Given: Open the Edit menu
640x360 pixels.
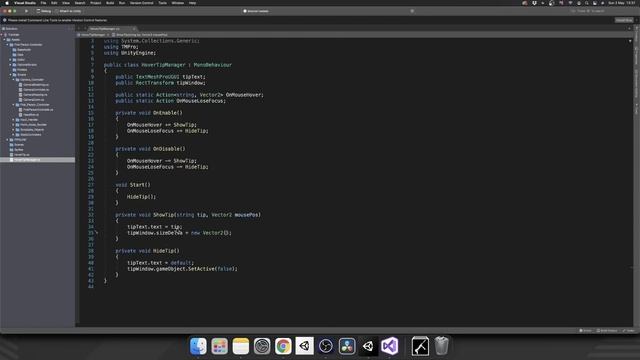Looking at the screenshot, I should [54, 3].
